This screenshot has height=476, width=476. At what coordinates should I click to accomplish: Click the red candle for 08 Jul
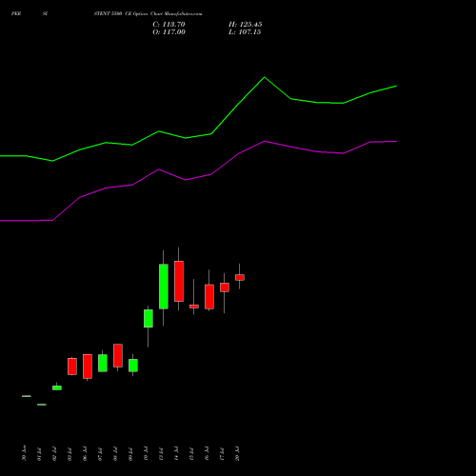118,355
